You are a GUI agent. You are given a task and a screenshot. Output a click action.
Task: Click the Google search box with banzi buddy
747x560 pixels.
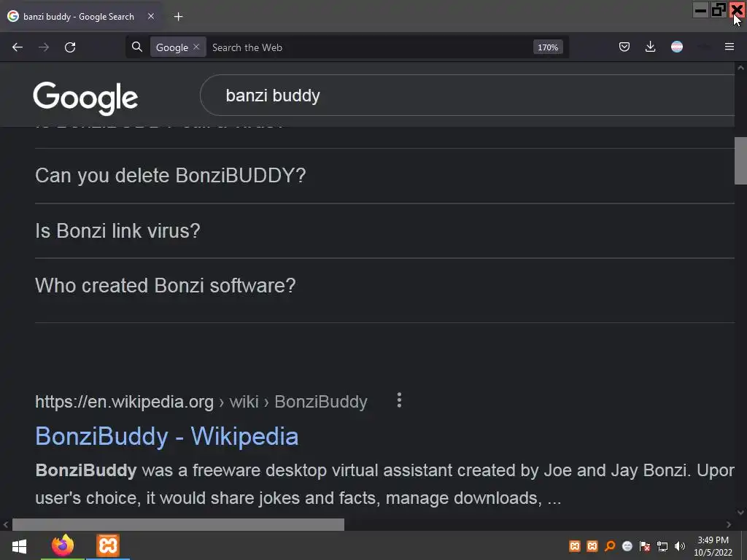[x=467, y=96]
